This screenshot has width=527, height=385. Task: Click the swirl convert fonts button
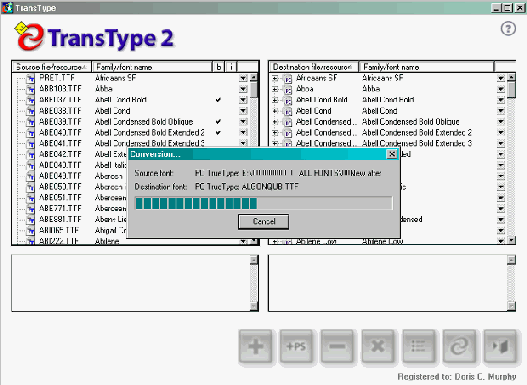click(459, 347)
